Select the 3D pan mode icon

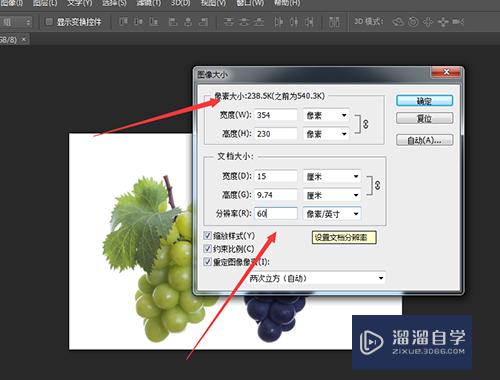(x=428, y=22)
